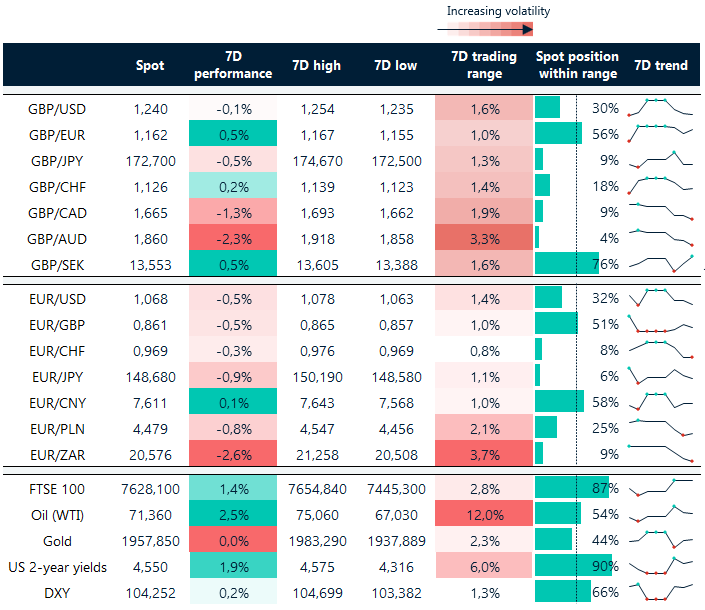Viewport: 705px width, 610px height.
Task: Click the red -2,6% EUR/ZAR performance cell
Action: pyautogui.click(x=232, y=453)
